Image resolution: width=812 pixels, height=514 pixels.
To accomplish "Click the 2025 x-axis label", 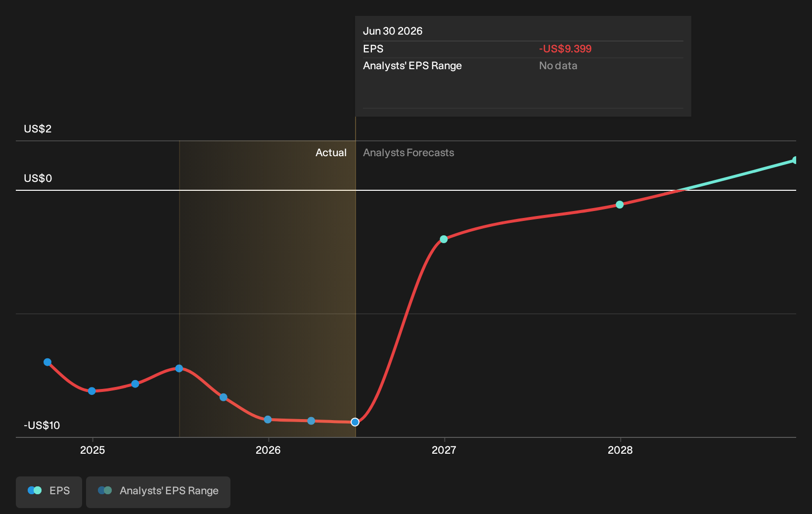I will (92, 450).
